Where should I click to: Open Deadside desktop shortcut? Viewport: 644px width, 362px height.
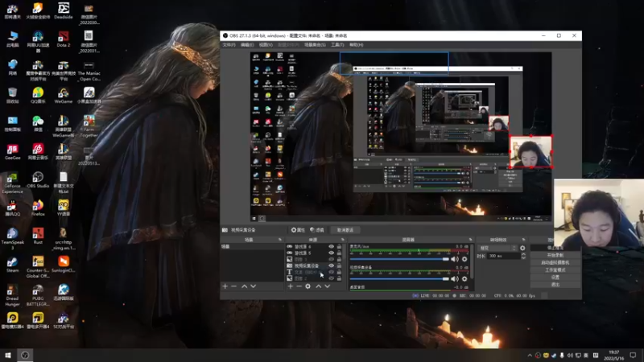point(64,10)
